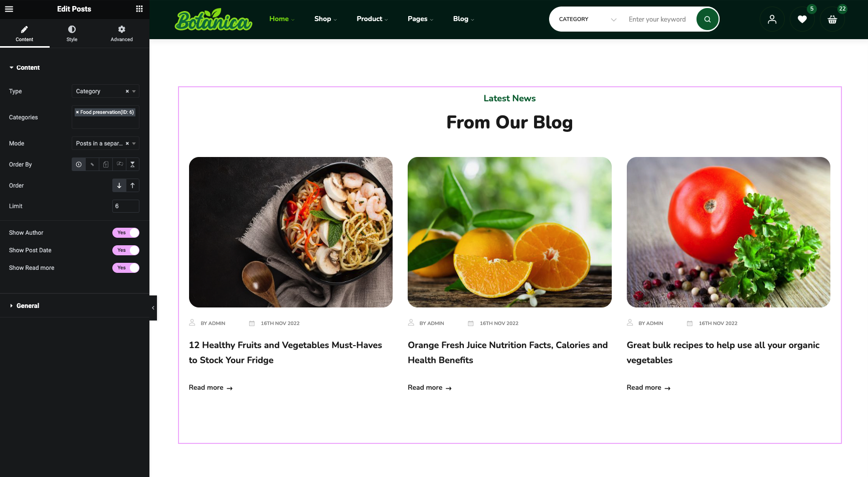Image resolution: width=868 pixels, height=477 pixels.
Task: Open the shopping basket icon
Action: (832, 19)
